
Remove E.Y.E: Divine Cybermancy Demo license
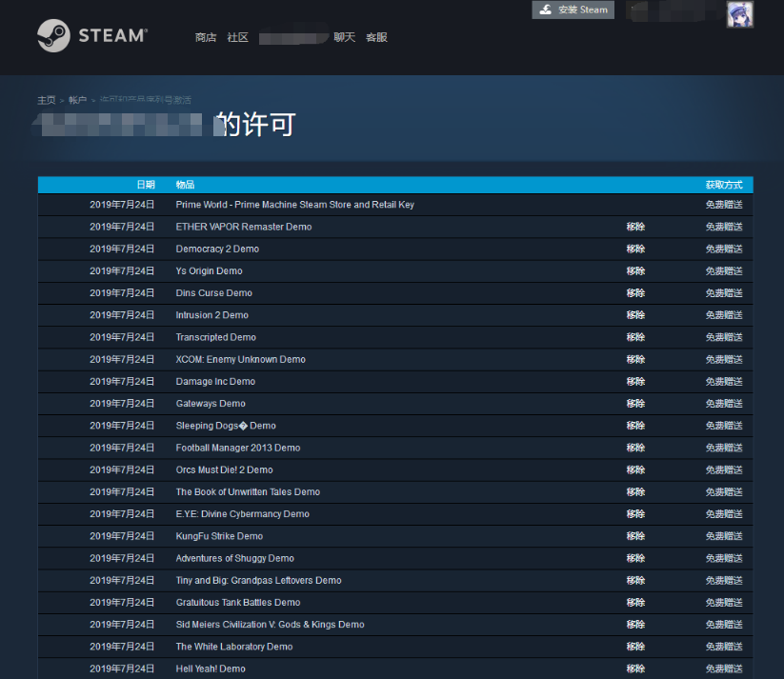pyautogui.click(x=635, y=514)
